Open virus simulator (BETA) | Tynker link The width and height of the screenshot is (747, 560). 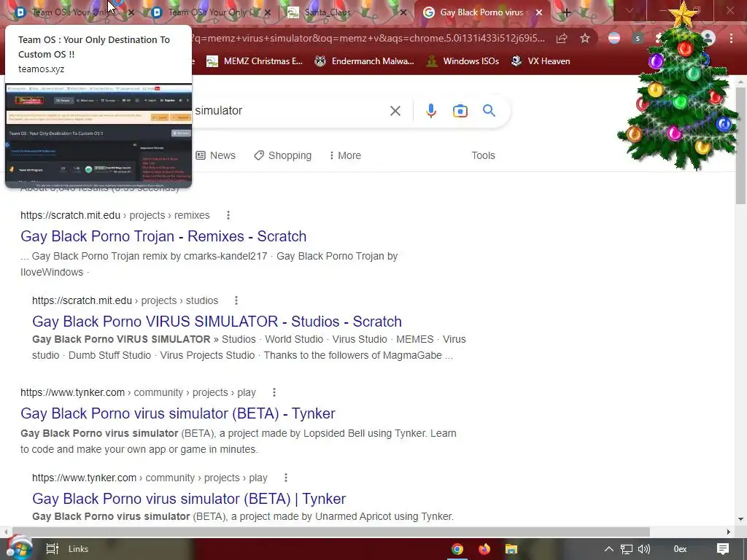[x=189, y=499]
